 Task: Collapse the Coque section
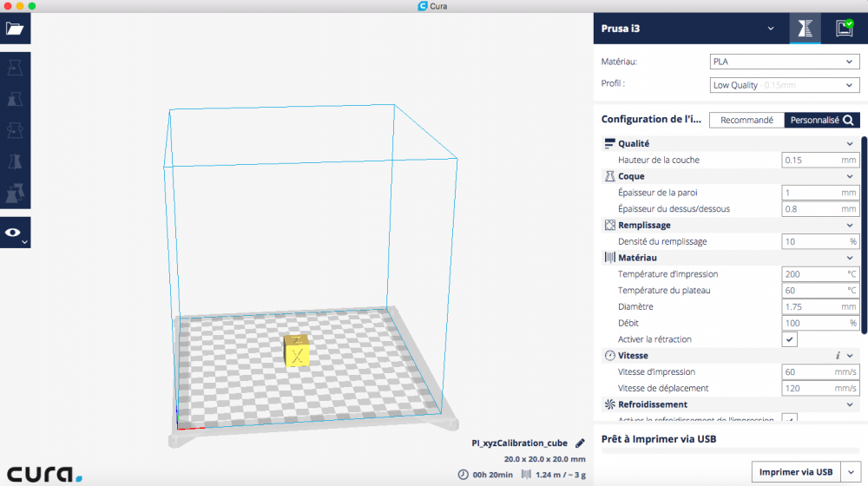(850, 176)
